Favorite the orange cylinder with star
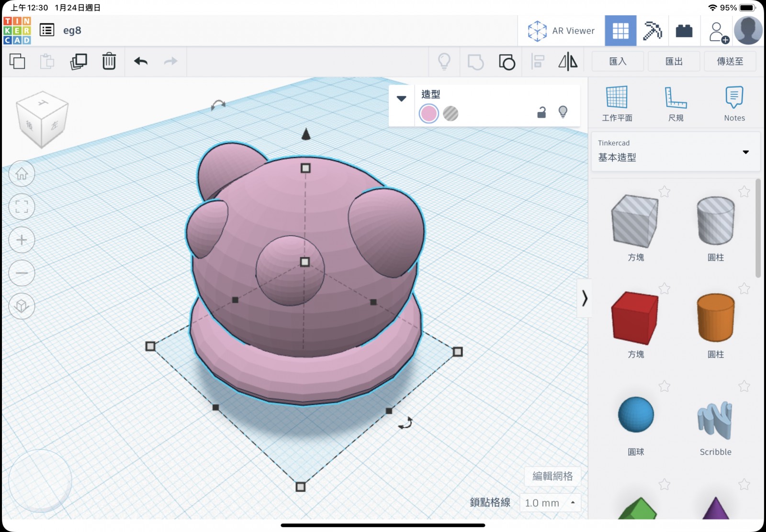 pos(744,288)
